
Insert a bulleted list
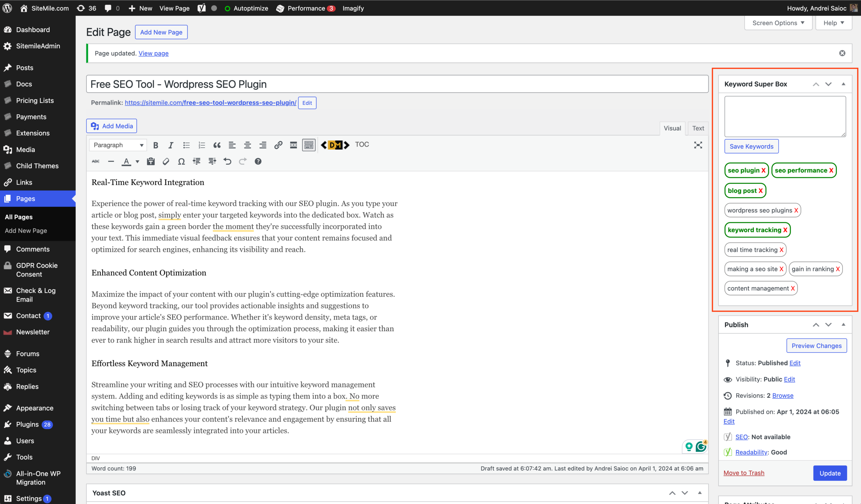[x=186, y=145]
